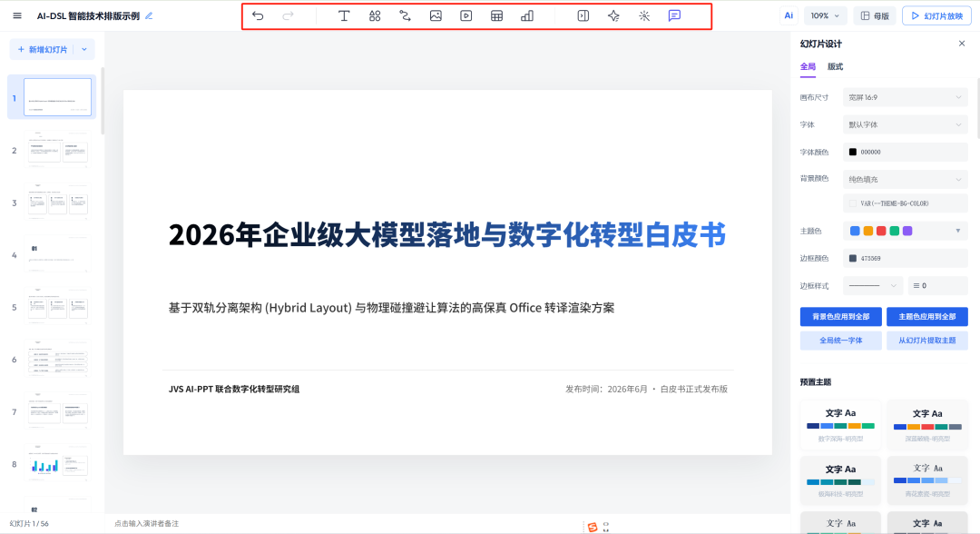The height and width of the screenshot is (534, 980).
Task: Select slide 2 thumbnail
Action: 57,150
